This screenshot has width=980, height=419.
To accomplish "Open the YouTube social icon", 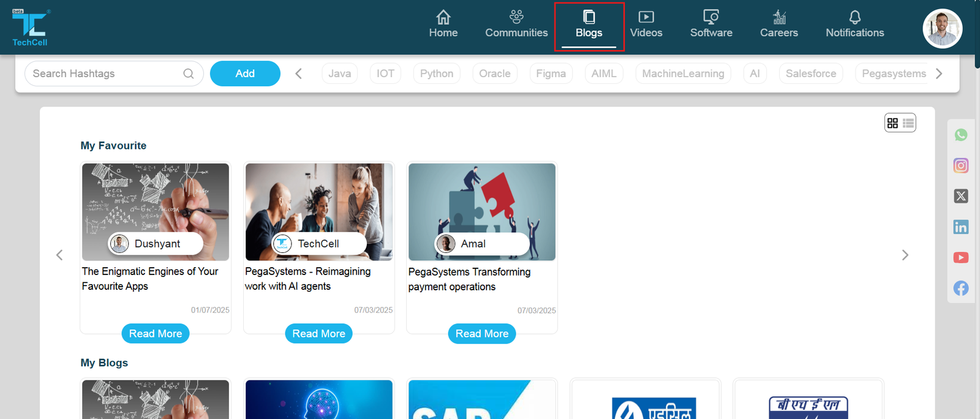I will pyautogui.click(x=960, y=258).
